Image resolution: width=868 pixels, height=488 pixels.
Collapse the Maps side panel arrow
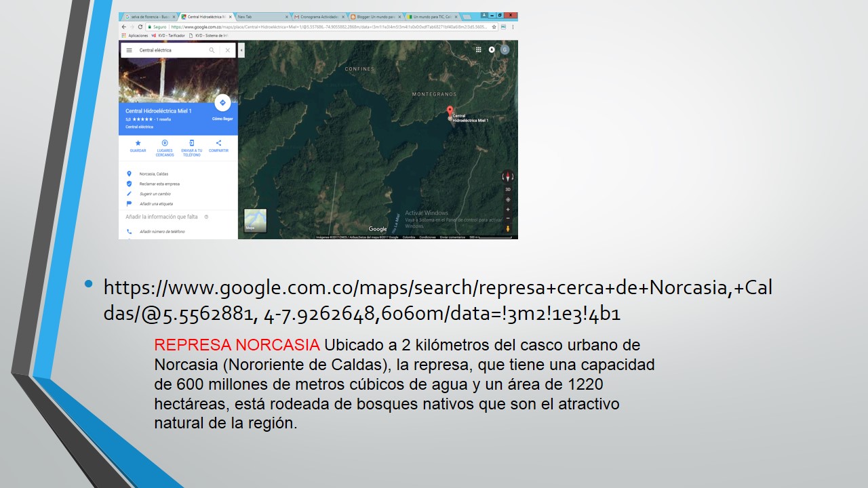coord(241,50)
